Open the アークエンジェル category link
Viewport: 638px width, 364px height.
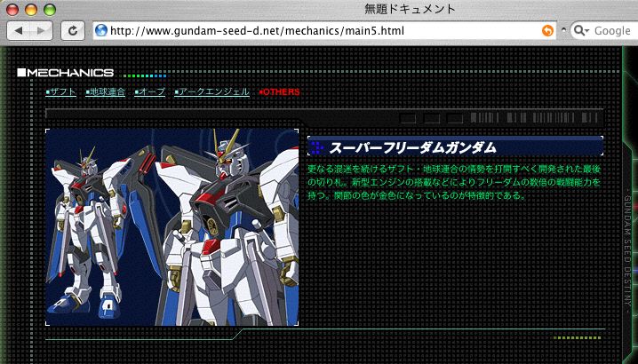click(212, 92)
